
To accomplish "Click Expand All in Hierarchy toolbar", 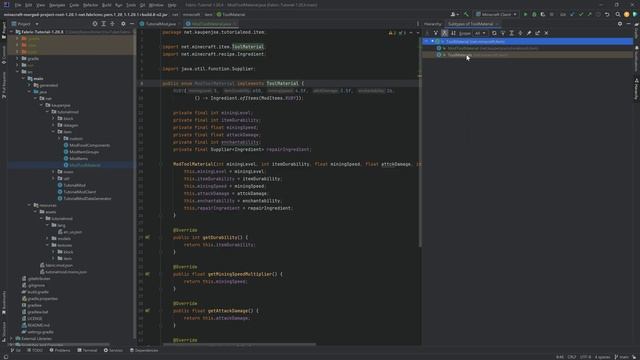I will (511, 33).
